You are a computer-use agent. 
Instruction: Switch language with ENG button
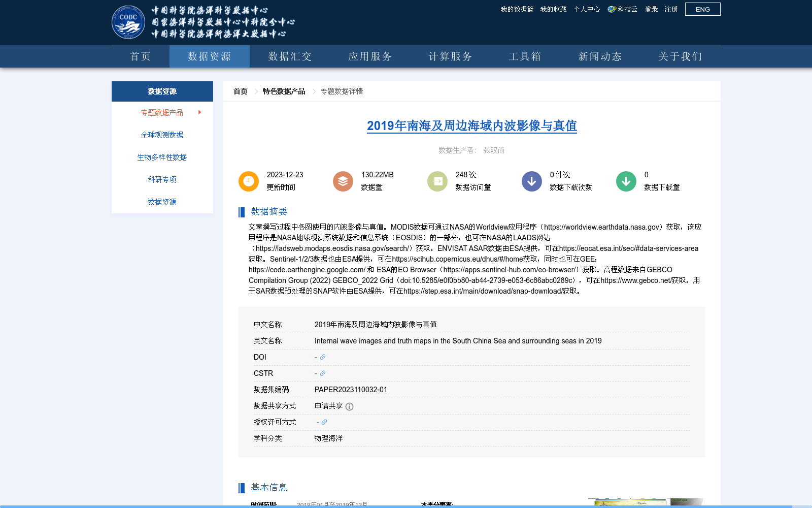[x=703, y=9]
